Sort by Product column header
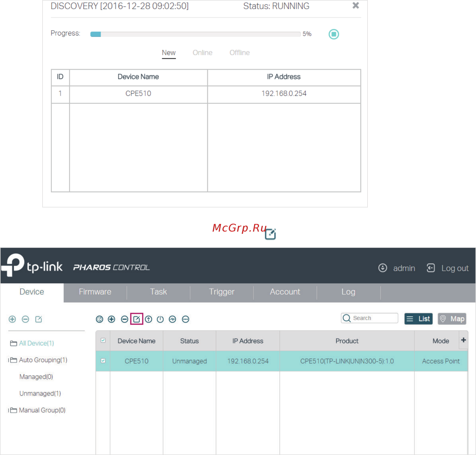The height and width of the screenshot is (455, 476). [x=347, y=341]
